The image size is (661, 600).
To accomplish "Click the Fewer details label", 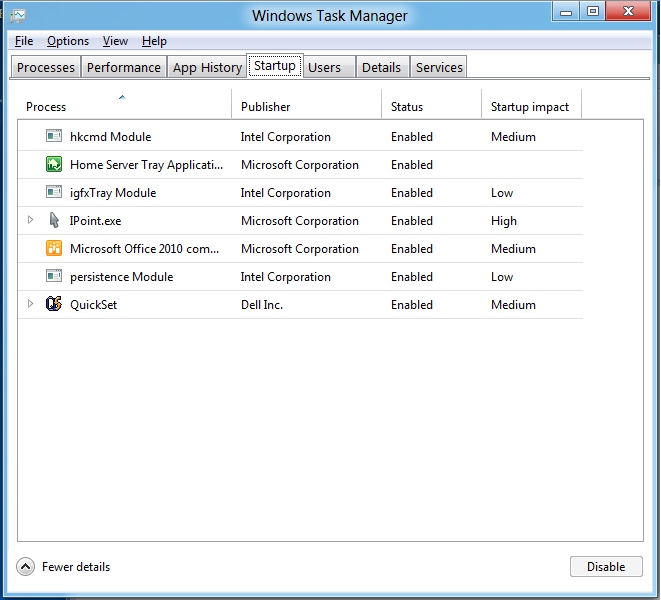I will click(x=76, y=567).
